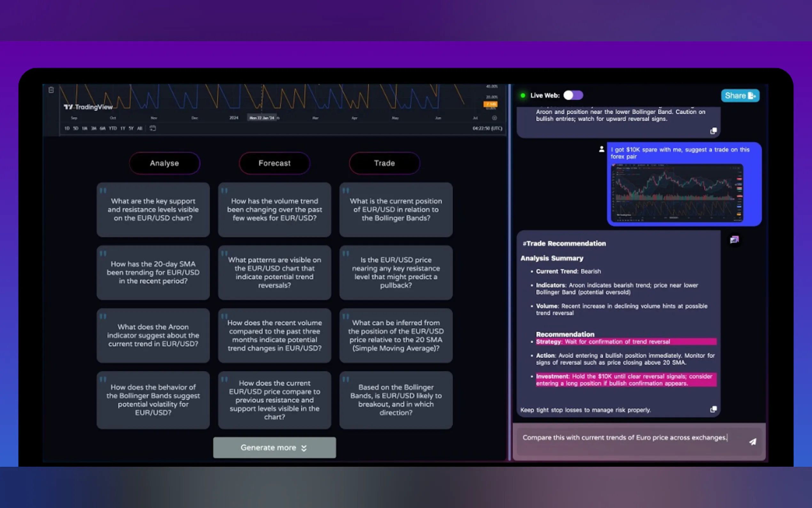Click the trash icon beside the chart
812x508 pixels.
tap(51, 90)
